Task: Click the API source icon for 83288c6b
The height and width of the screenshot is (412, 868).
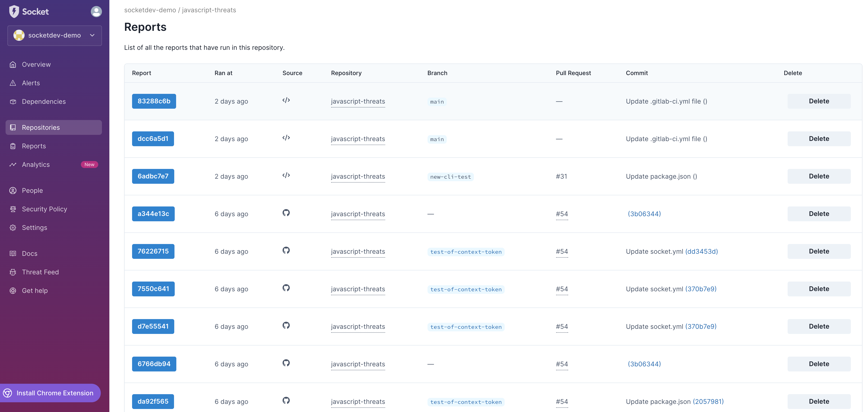Action: (286, 100)
